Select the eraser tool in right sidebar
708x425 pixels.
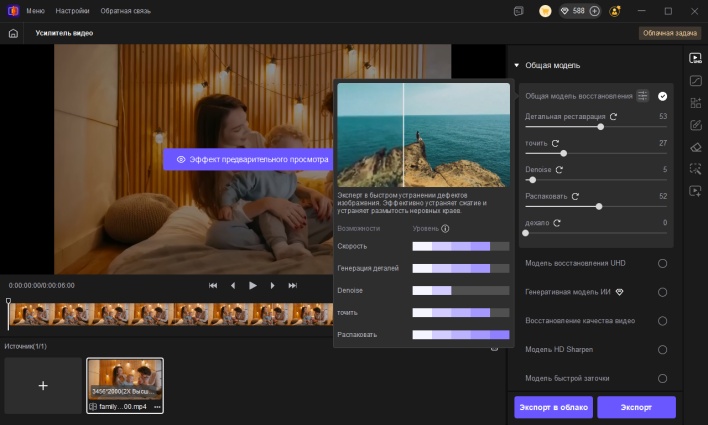695,146
